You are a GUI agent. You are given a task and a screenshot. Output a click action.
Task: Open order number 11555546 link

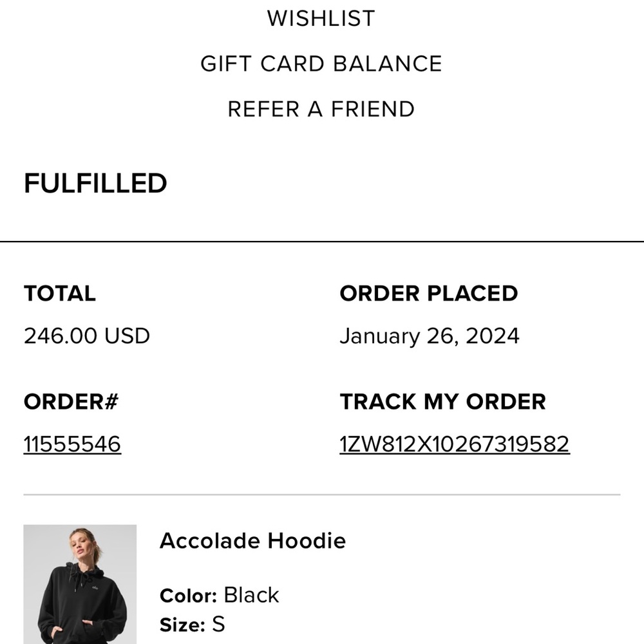coord(72,444)
